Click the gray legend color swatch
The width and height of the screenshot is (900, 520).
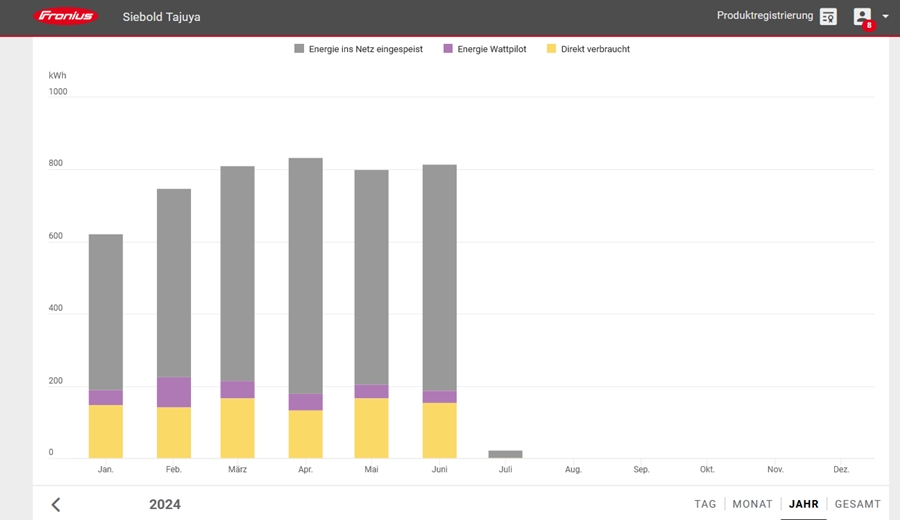(299, 49)
